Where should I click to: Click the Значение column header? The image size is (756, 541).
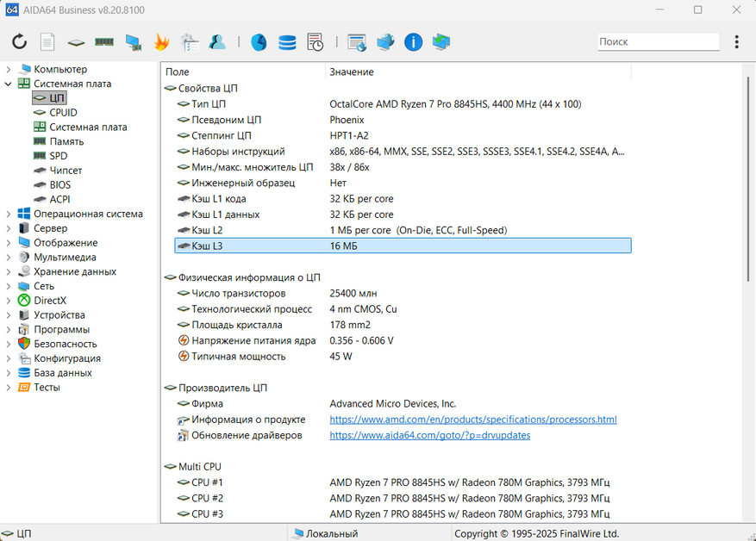pos(478,72)
